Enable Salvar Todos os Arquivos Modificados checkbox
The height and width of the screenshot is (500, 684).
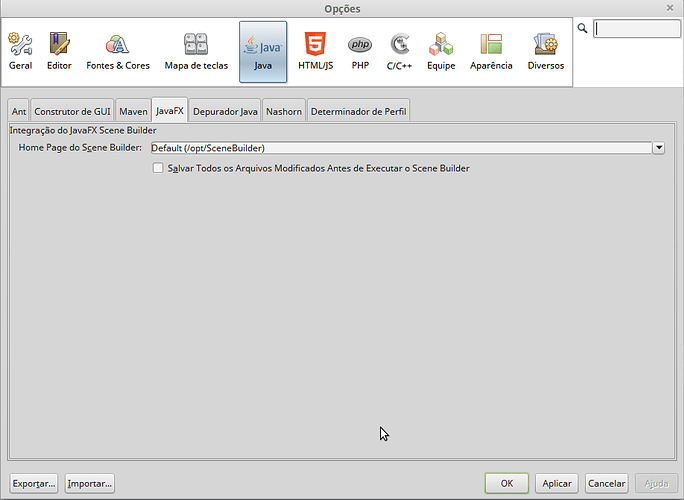[158, 168]
